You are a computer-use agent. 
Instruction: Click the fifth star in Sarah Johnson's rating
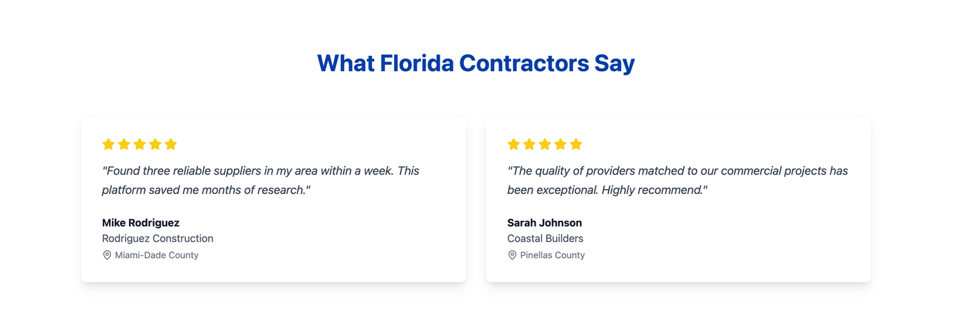tap(576, 144)
